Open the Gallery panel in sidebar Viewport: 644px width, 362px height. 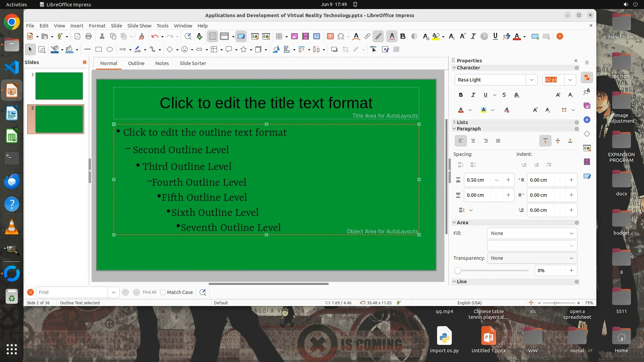(587, 106)
